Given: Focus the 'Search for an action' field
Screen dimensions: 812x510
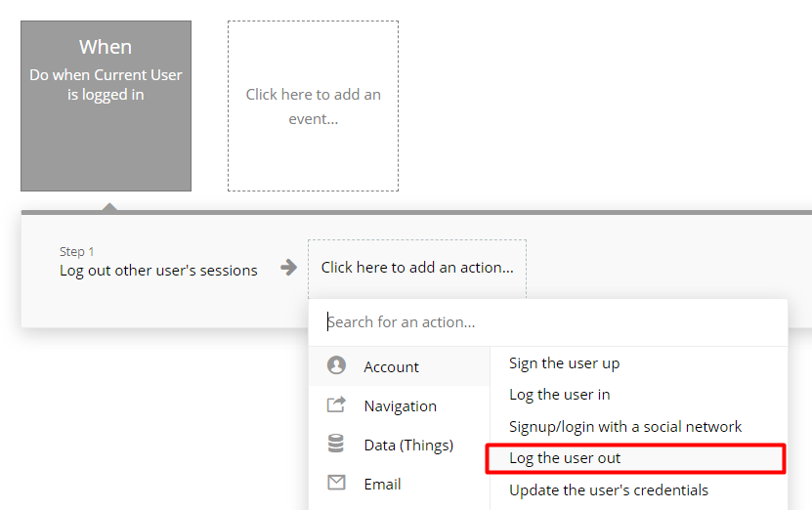Looking at the screenshot, I should coord(548,322).
